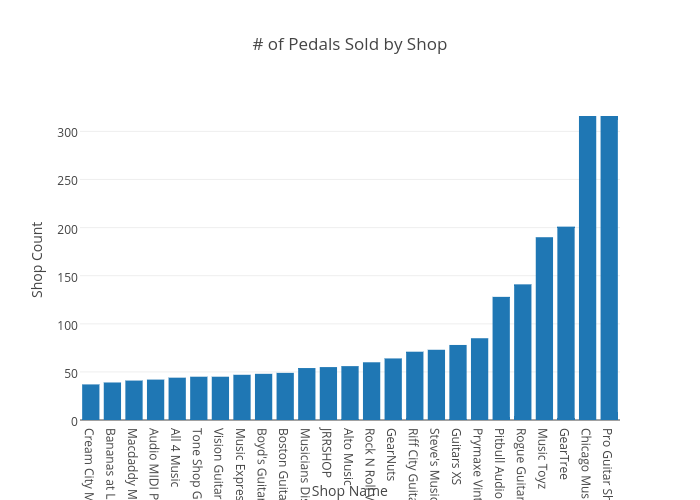Click the GearTree bar
Image resolution: width=700 pixels, height=500 pixels.
(x=566, y=323)
